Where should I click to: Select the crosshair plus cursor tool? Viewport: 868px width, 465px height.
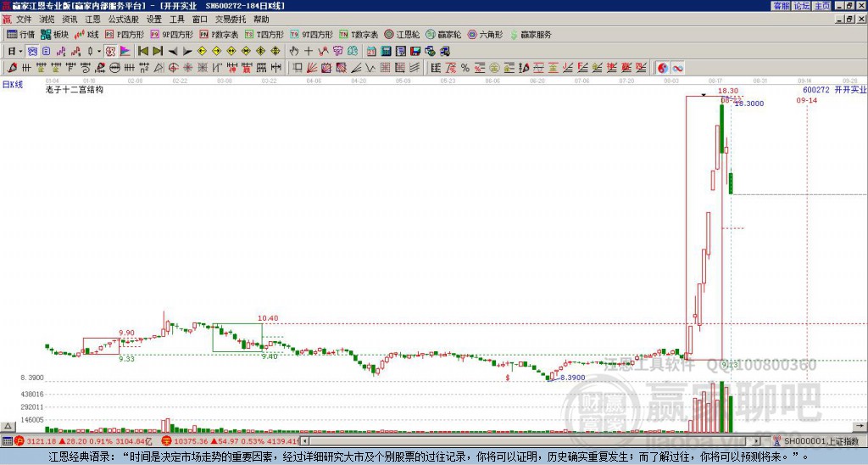(x=309, y=51)
